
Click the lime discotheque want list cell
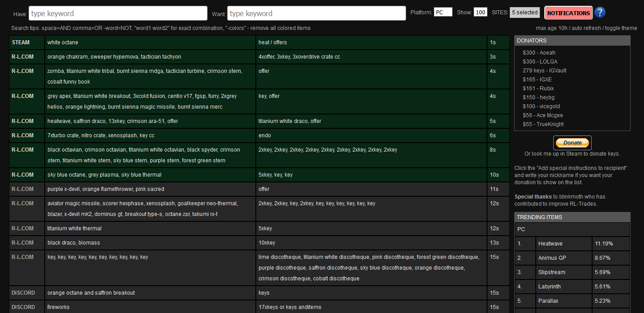pyautogui.click(x=372, y=268)
